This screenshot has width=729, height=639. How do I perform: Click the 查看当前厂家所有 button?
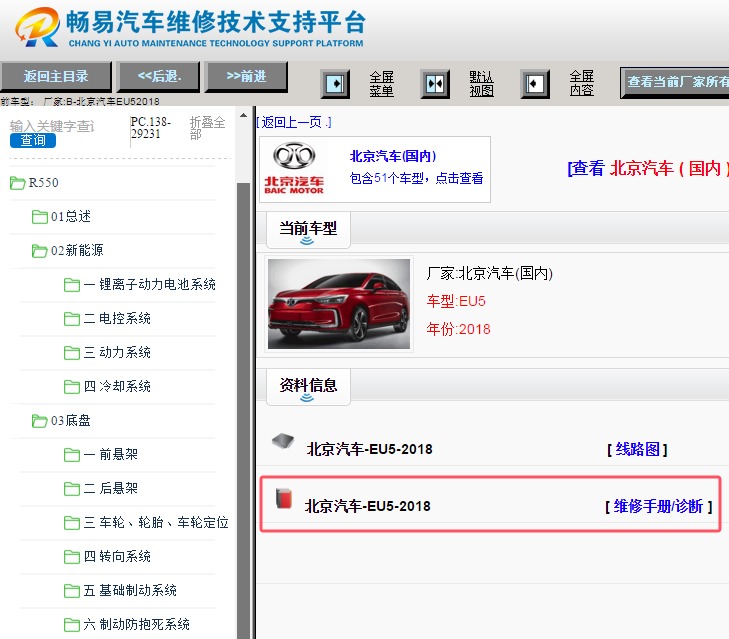point(675,82)
